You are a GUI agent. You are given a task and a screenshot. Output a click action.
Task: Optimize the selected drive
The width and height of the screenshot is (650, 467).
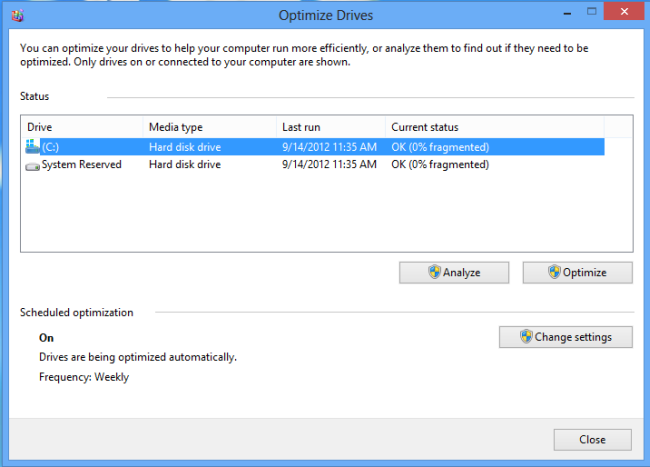tap(577, 273)
